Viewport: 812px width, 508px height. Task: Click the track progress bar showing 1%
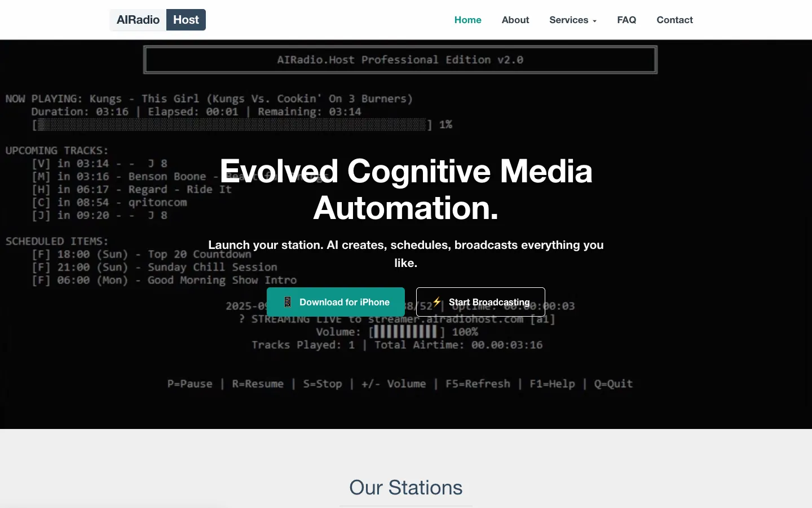pos(232,125)
